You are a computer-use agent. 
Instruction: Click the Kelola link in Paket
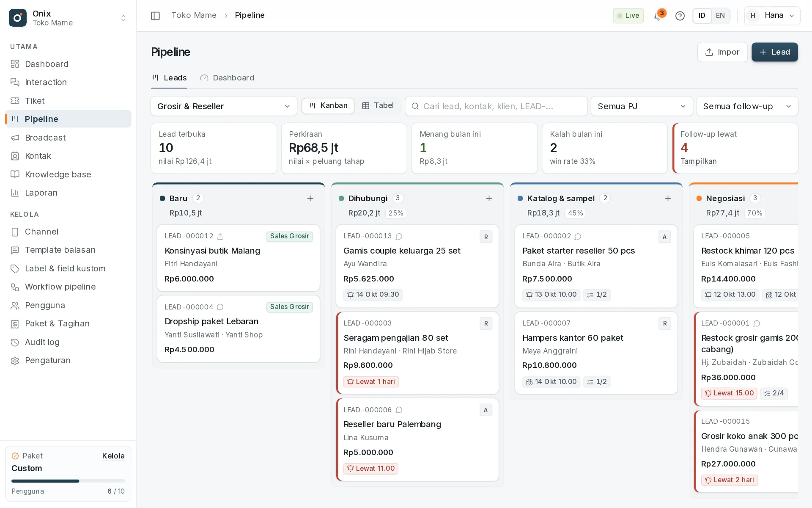point(113,456)
